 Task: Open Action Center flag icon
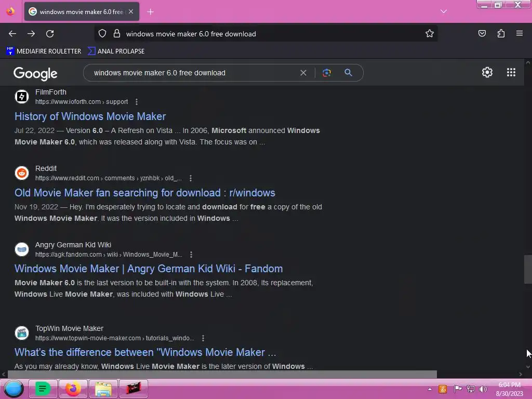[x=457, y=389]
